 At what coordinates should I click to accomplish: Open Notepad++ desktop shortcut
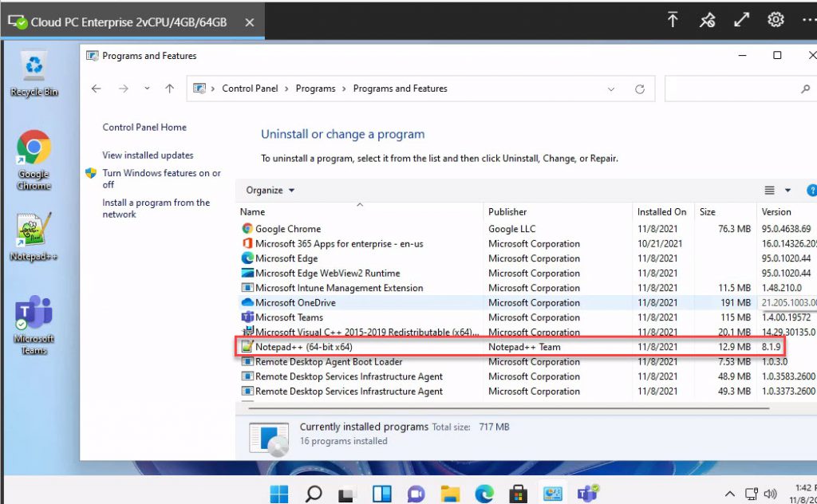click(x=34, y=236)
